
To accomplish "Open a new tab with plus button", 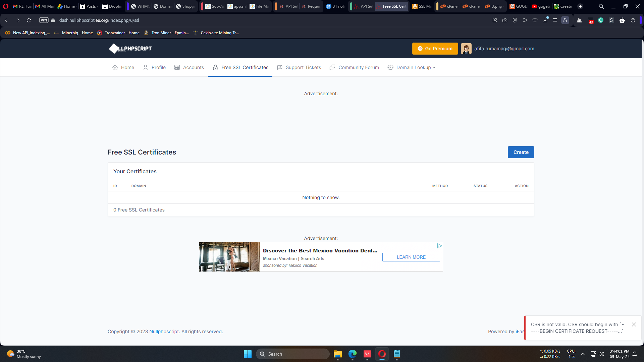I will (x=580, y=6).
